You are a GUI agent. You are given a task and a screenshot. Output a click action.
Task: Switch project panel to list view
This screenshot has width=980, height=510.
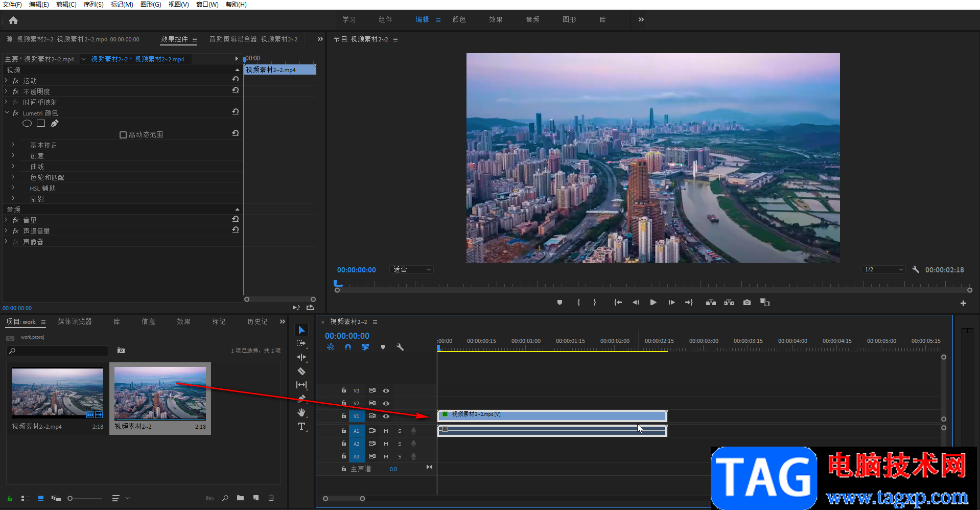[x=26, y=498]
